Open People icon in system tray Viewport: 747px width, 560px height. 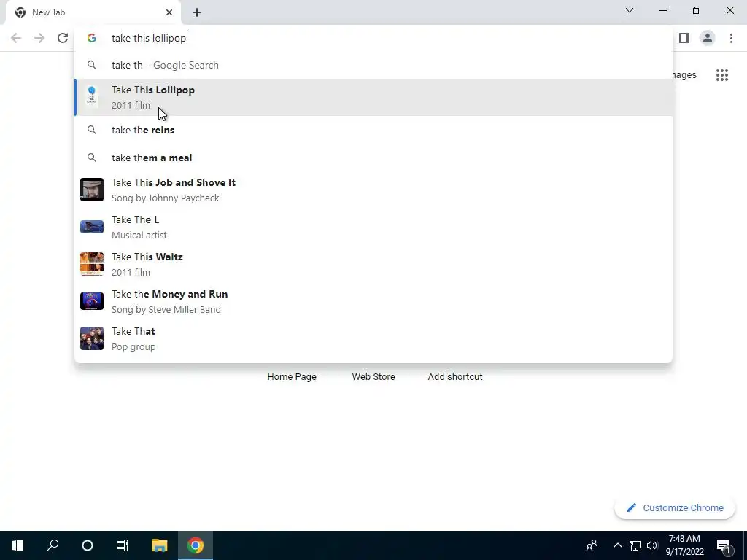592,545
